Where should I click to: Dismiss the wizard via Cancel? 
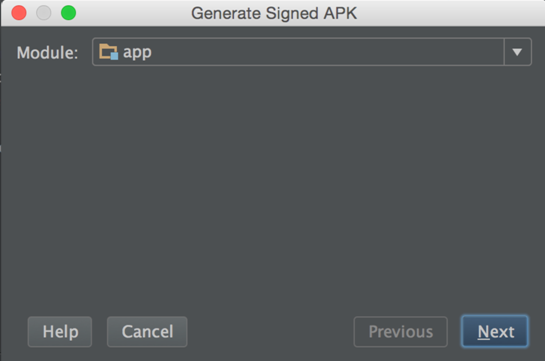[147, 331]
